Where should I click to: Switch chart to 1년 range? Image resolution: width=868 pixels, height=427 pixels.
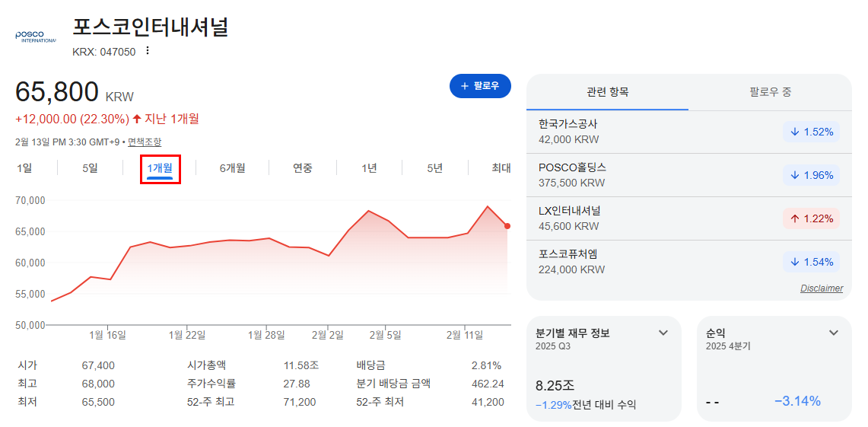(x=369, y=167)
